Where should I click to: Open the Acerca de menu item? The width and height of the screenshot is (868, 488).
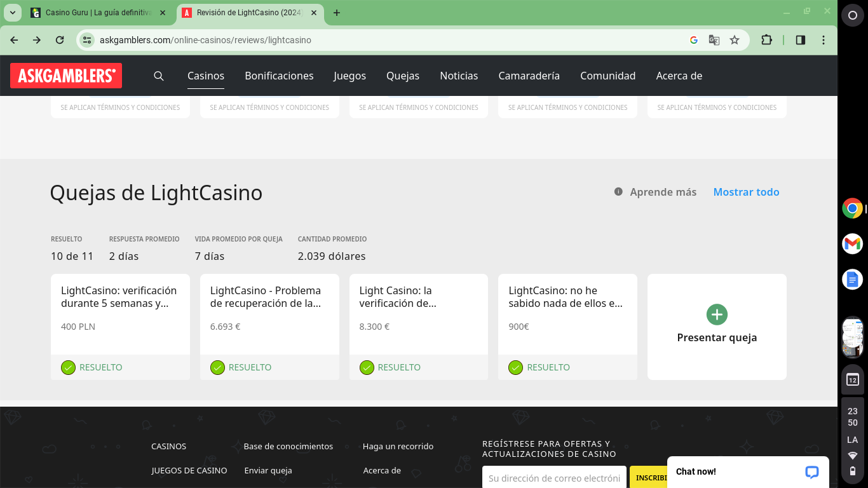click(x=679, y=76)
